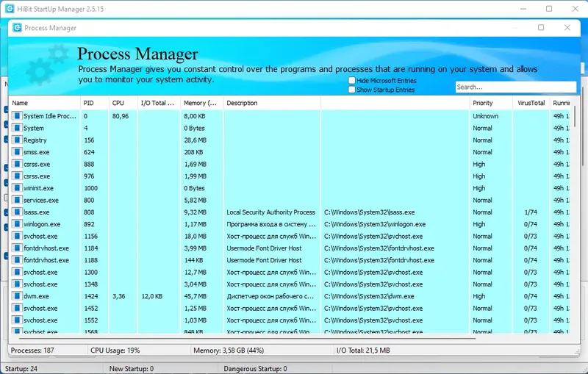Click the smss.exe process icon

16,152
